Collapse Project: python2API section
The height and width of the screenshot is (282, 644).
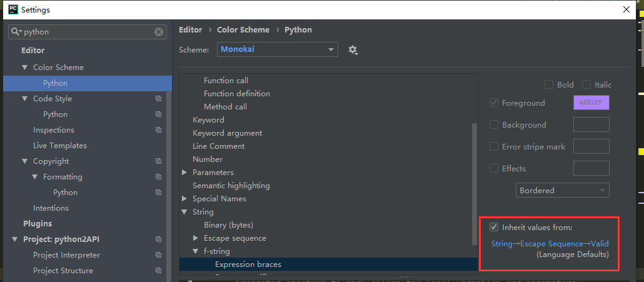coord(15,239)
